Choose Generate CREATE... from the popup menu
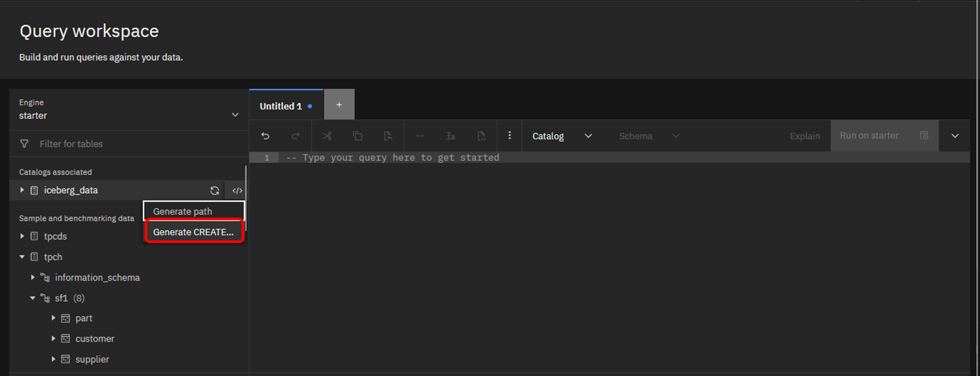Screen dimensions: 980x376 tap(194, 232)
